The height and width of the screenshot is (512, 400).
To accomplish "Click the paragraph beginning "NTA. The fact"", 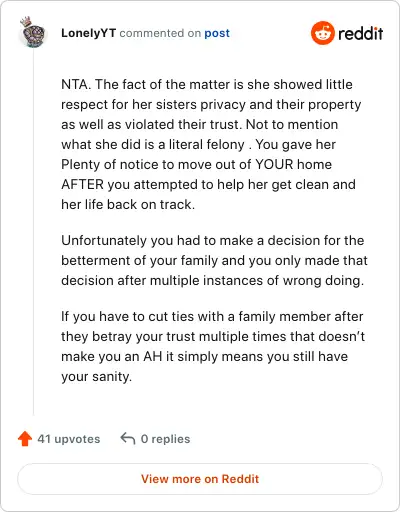I will click(211, 144).
